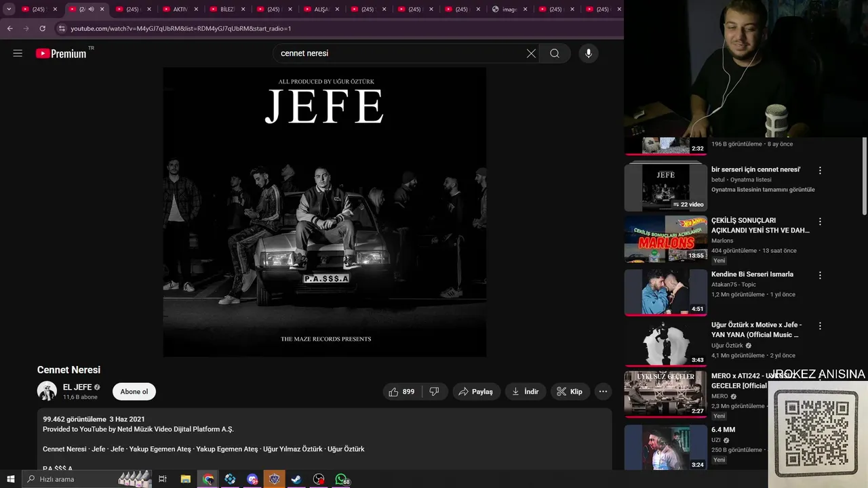Open OBS Studio from taskbar
Viewport: 868px width, 488px height.
click(x=319, y=479)
